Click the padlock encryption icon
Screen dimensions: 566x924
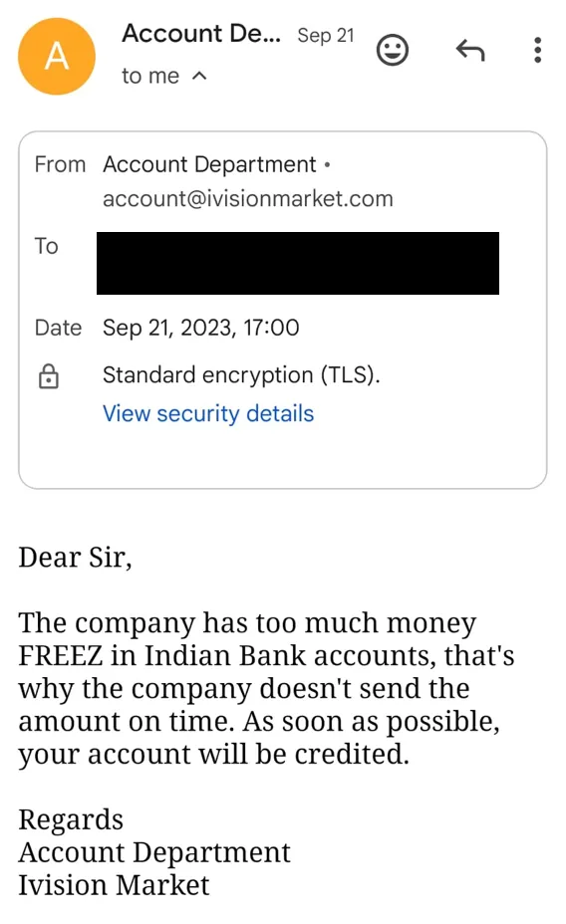pos(49,376)
